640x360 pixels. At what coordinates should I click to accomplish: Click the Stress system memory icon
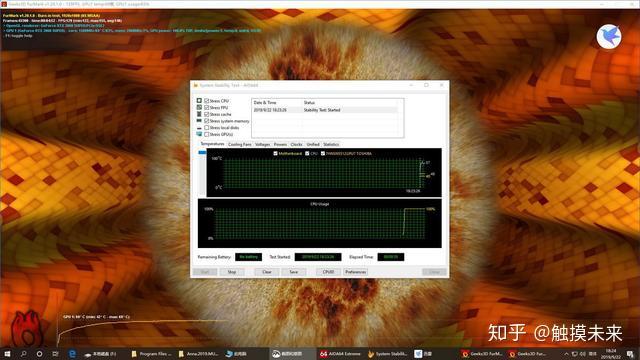coord(199,121)
